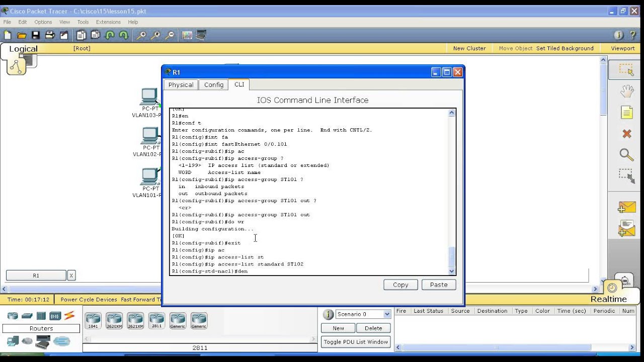
Task: Reset zoom with the R magnifier
Action: tap(155, 35)
